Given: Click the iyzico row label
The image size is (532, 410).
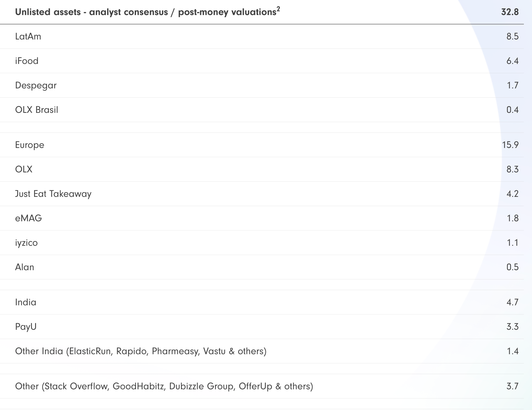Looking at the screenshot, I should click(x=26, y=243).
